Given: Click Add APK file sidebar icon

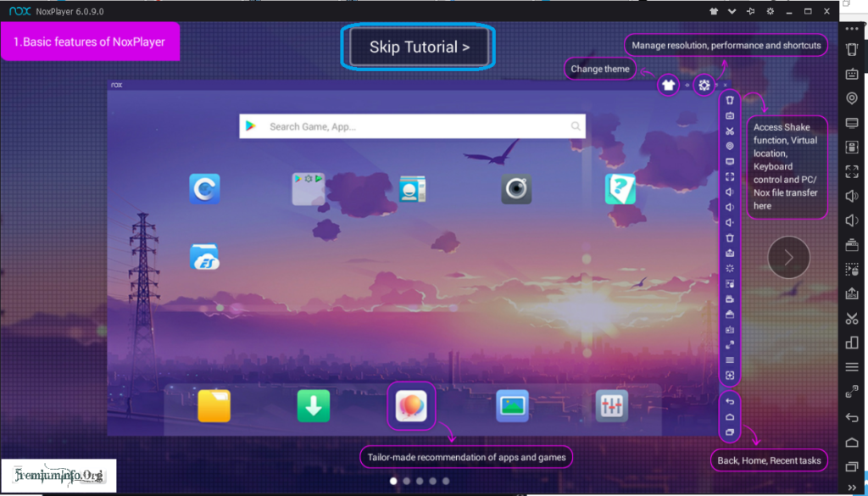Looking at the screenshot, I should [x=851, y=293].
